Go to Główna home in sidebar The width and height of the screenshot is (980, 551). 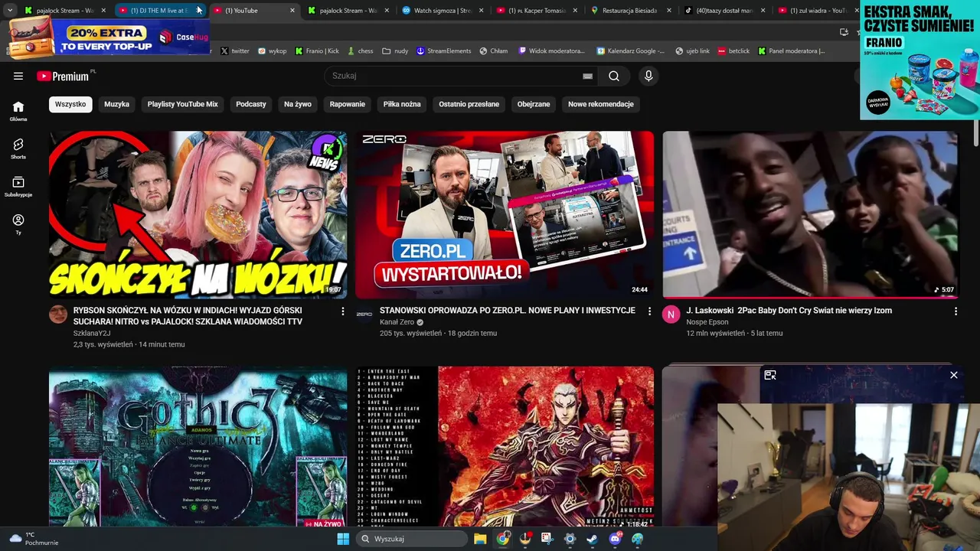(18, 111)
